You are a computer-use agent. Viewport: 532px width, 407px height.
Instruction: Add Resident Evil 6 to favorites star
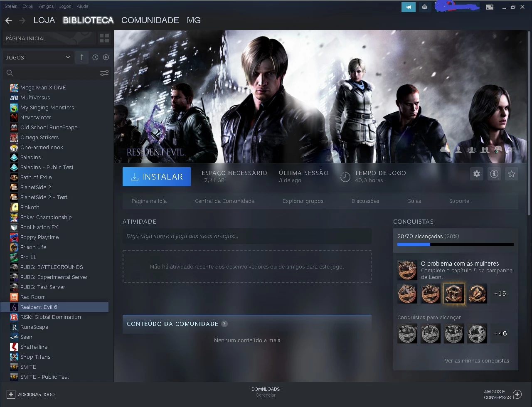[x=512, y=174]
